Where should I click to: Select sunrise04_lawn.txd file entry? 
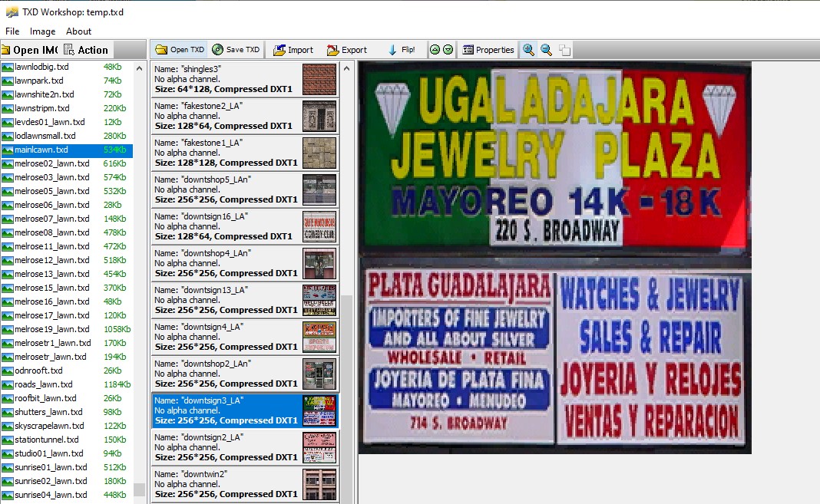pos(67,495)
